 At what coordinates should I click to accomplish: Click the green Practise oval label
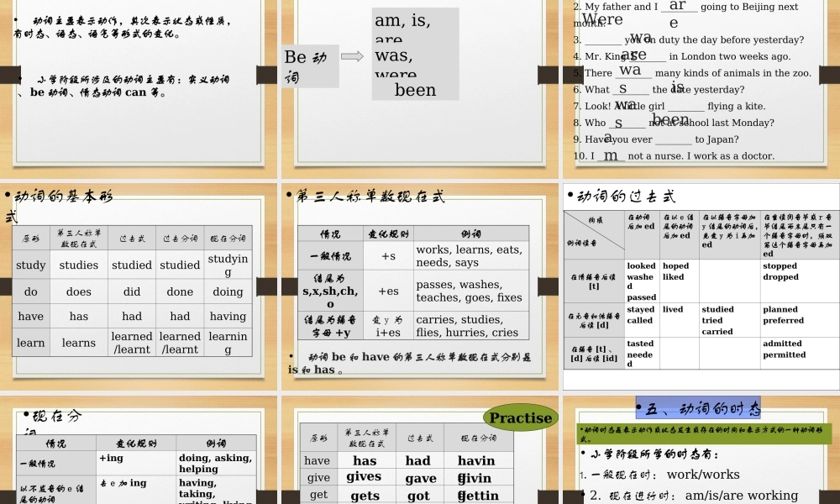[520, 417]
